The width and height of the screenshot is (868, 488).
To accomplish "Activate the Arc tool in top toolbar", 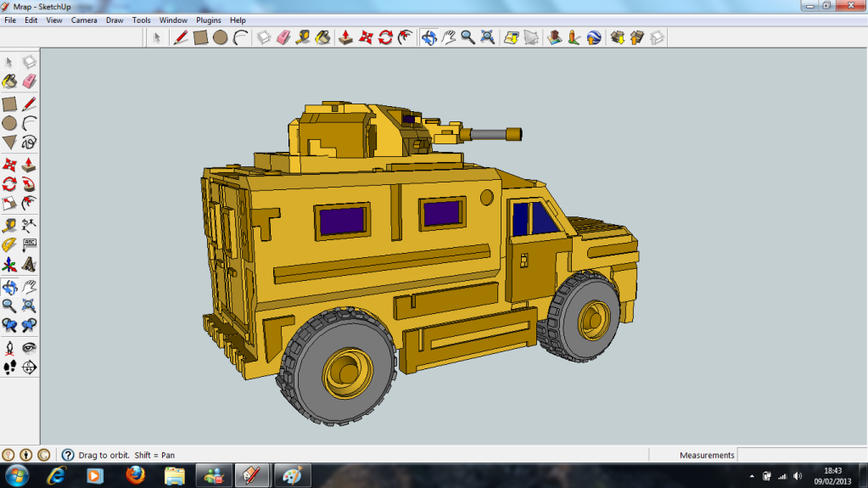I will [240, 37].
